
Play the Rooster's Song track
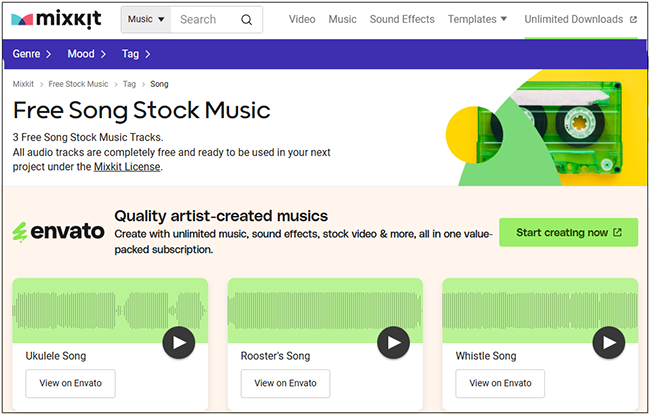pos(394,343)
